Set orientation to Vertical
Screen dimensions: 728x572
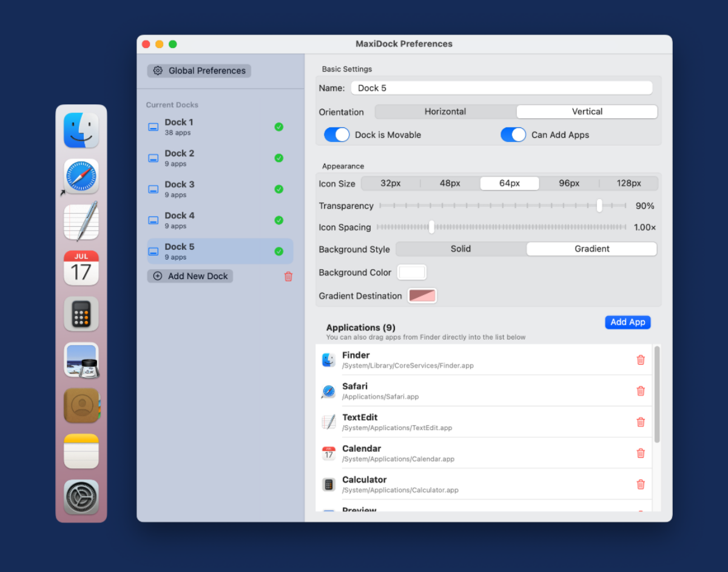pyautogui.click(x=587, y=112)
